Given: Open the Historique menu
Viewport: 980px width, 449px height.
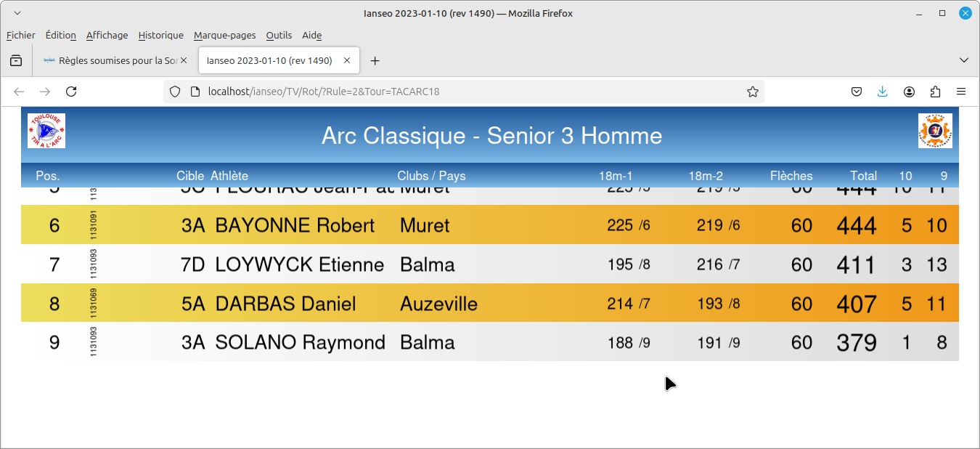Looking at the screenshot, I should click(160, 35).
